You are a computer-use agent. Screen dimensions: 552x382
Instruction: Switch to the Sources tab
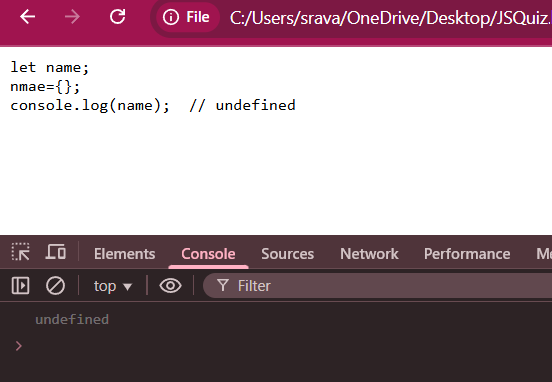[288, 254]
